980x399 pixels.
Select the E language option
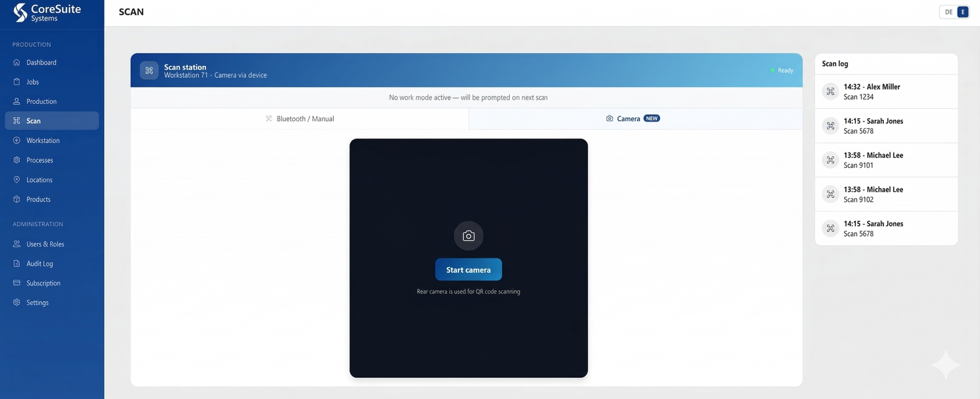(x=962, y=12)
